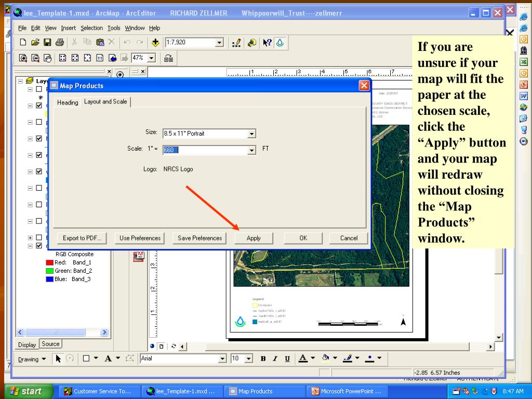
Task: Expand the collapsed plus layer in the table of contents
Action: [x=30, y=237]
